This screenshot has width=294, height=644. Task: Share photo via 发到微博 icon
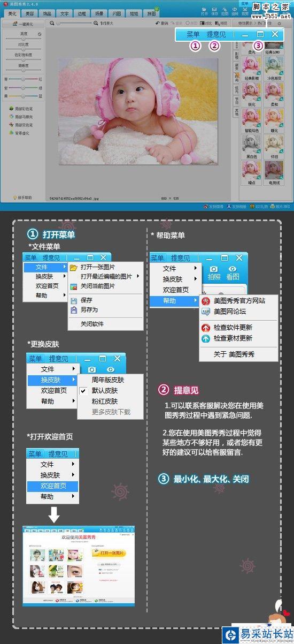(x=214, y=206)
